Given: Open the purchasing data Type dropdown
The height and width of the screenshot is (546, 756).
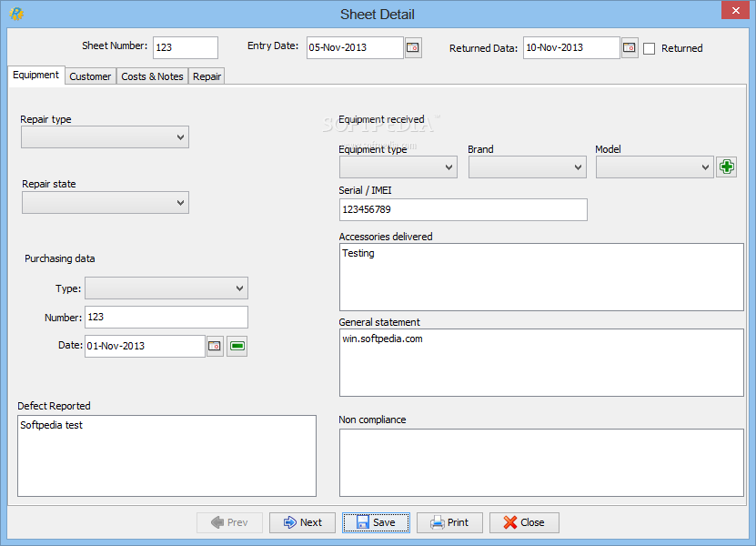Looking at the screenshot, I should (x=166, y=288).
